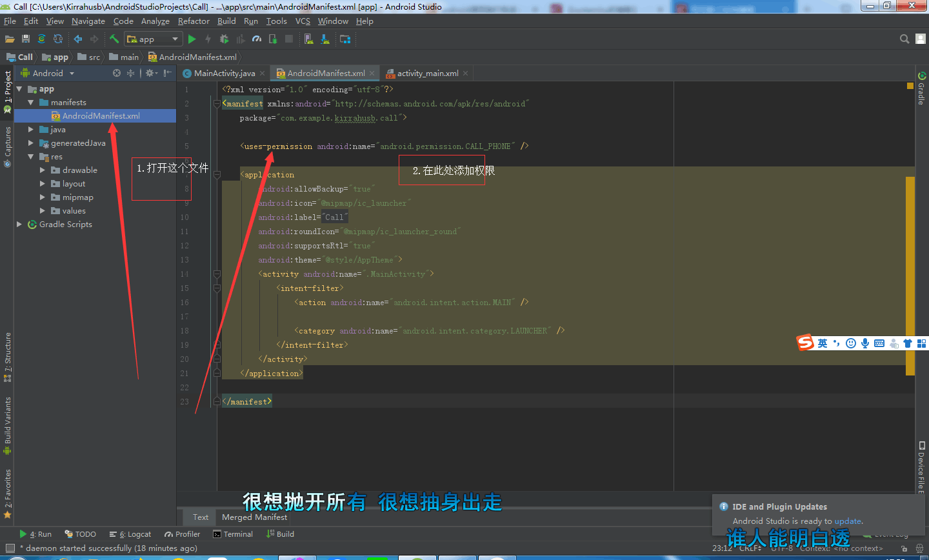Click the Sync Project with Gradle icon
The image size is (929, 560).
coord(42,39)
